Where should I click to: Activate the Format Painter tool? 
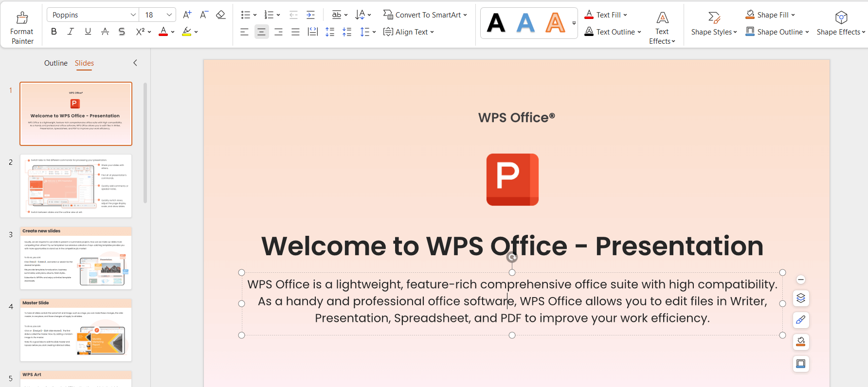(x=22, y=28)
